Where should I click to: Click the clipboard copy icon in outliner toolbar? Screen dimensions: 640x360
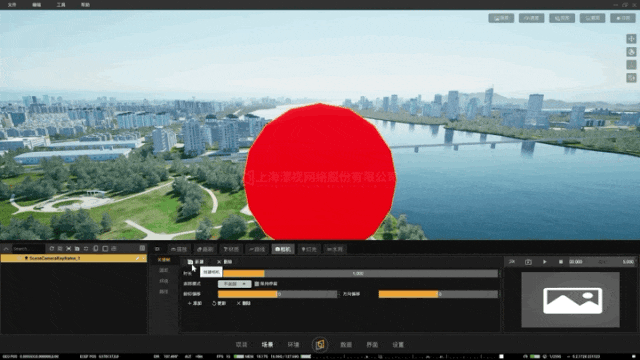point(96,249)
